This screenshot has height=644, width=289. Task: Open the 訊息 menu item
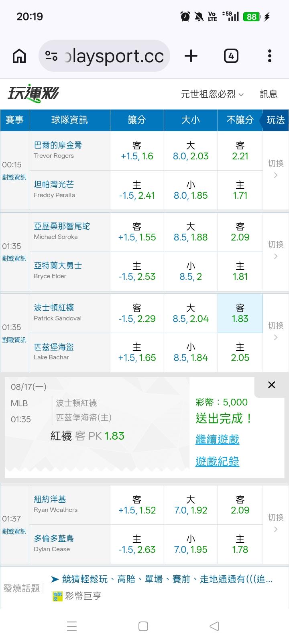269,94
